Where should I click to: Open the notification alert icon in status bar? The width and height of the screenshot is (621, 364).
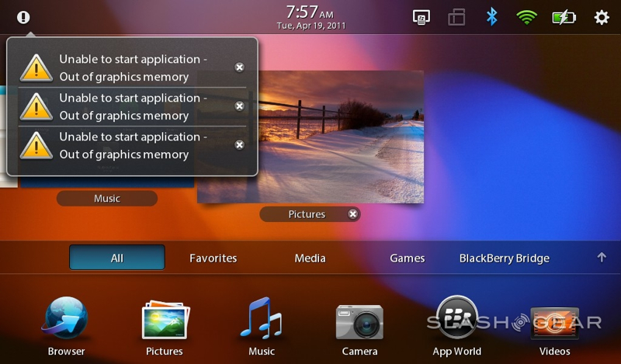(x=23, y=17)
